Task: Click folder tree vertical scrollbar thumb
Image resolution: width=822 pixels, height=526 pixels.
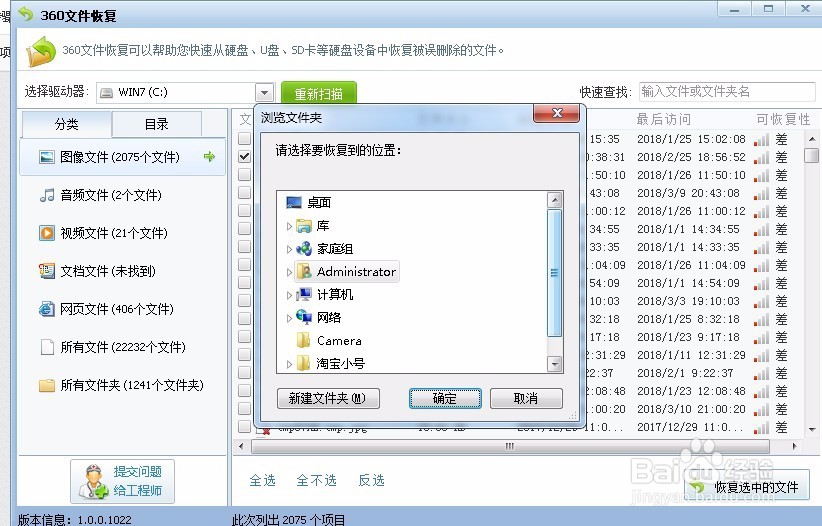Action: tap(554, 273)
